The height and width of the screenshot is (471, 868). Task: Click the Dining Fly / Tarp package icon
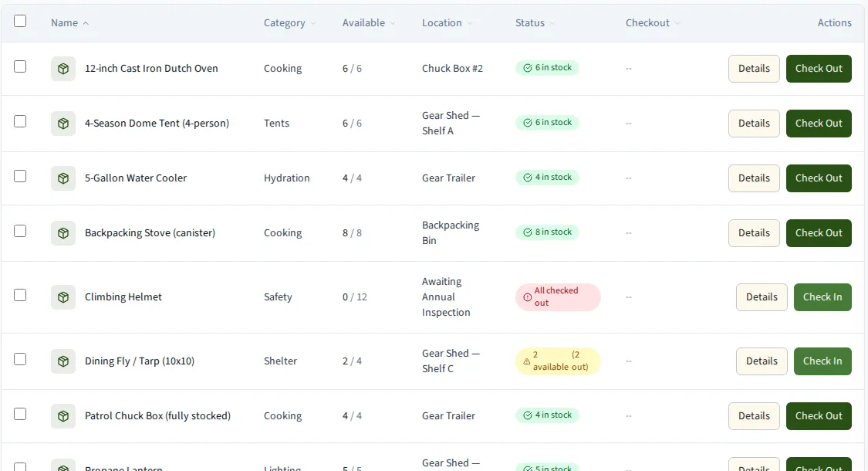(x=63, y=361)
